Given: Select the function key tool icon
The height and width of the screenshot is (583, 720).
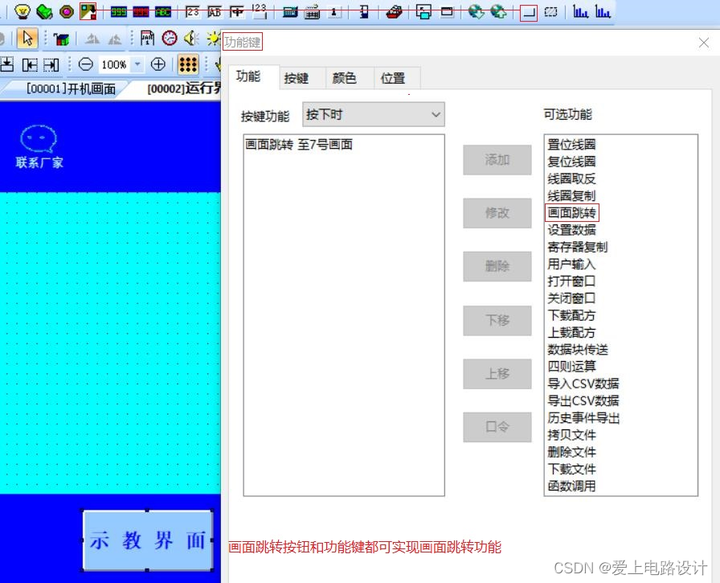Looking at the screenshot, I should click(x=529, y=12).
